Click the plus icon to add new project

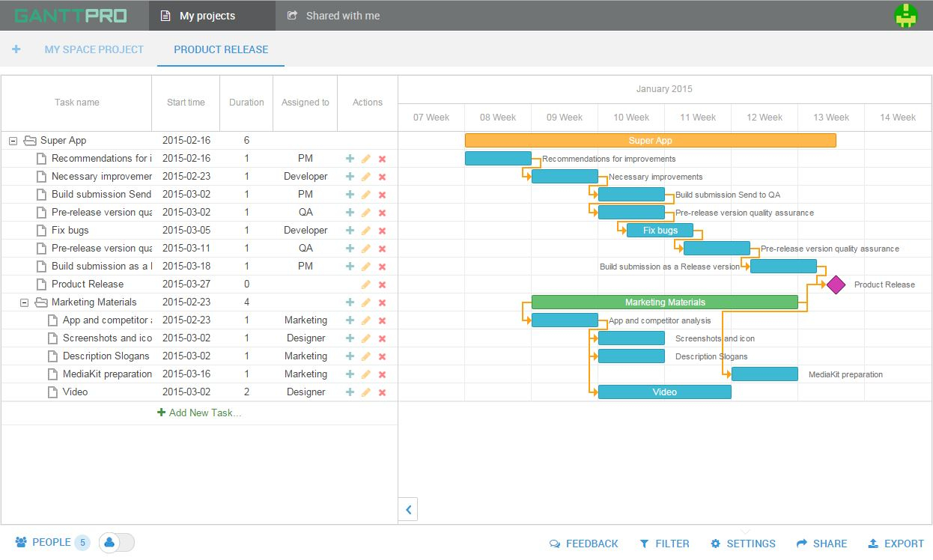16,49
